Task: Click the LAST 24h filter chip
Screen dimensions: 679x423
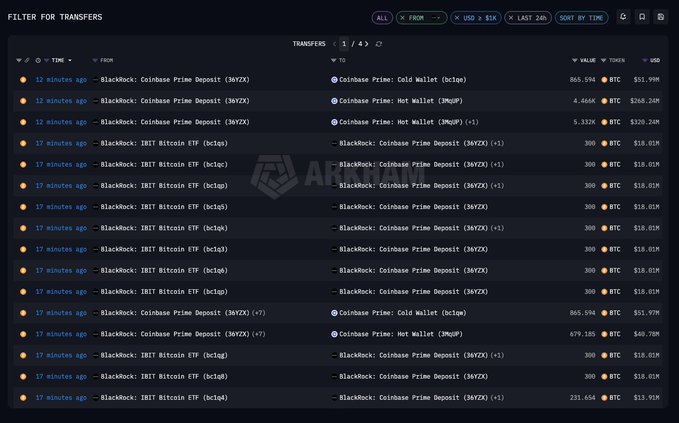Action: (x=528, y=18)
